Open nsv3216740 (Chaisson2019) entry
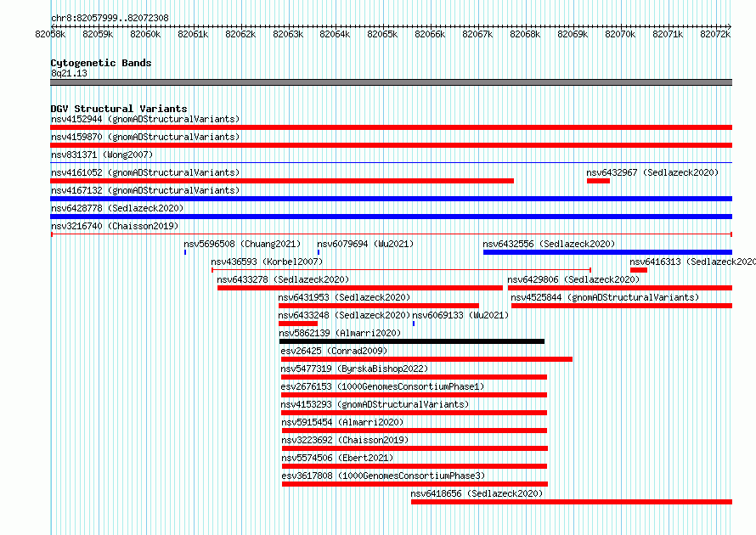 coord(115,226)
